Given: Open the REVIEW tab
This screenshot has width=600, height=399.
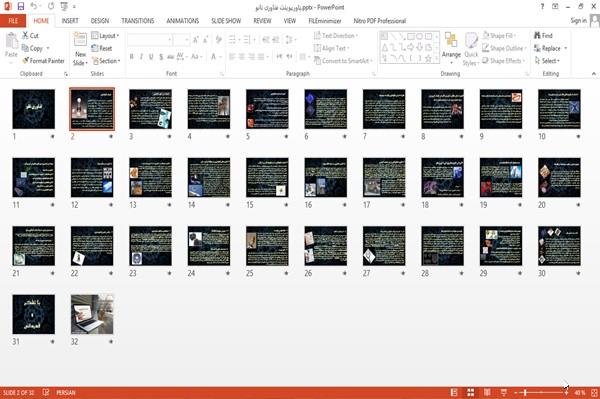Looking at the screenshot, I should click(x=262, y=21).
